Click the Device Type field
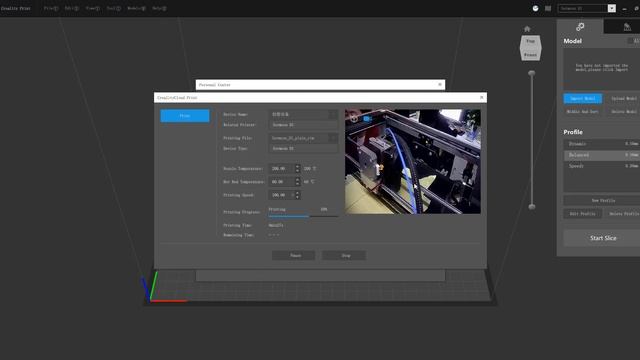The image size is (640, 360). (x=303, y=149)
